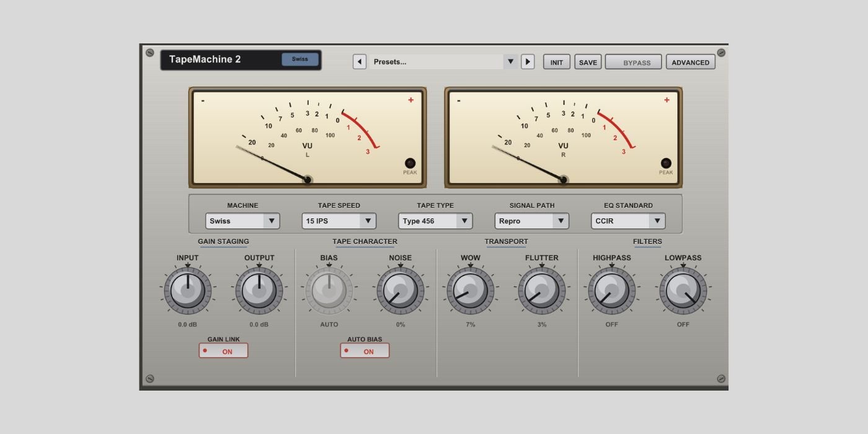
Task: Click the SAVE button
Action: click(588, 62)
